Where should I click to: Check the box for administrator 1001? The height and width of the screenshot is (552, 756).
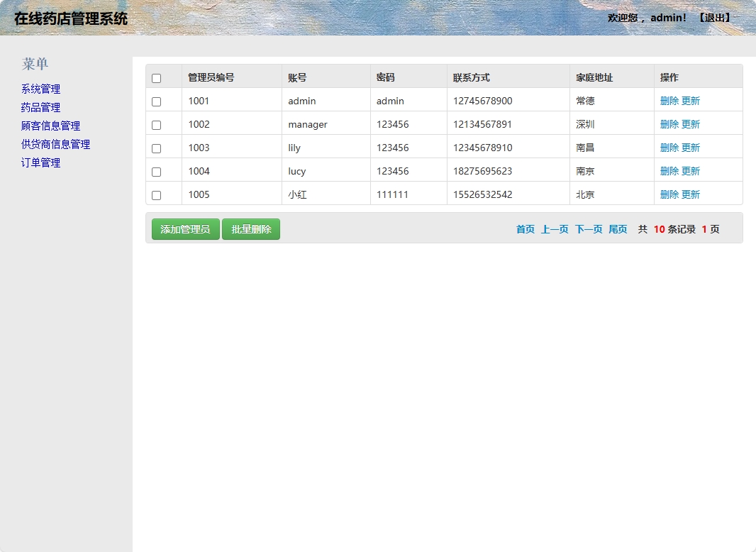click(x=157, y=101)
